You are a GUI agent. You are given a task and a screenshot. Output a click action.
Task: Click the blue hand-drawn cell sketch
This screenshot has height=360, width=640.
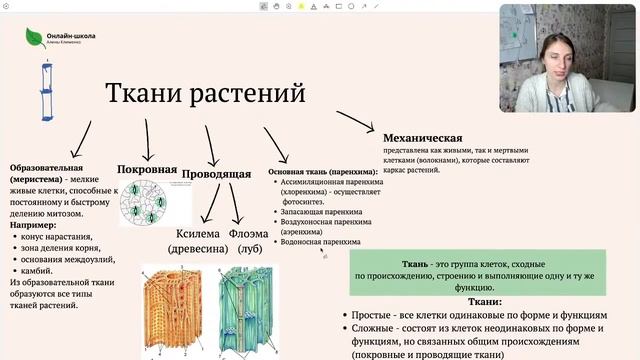point(47,91)
